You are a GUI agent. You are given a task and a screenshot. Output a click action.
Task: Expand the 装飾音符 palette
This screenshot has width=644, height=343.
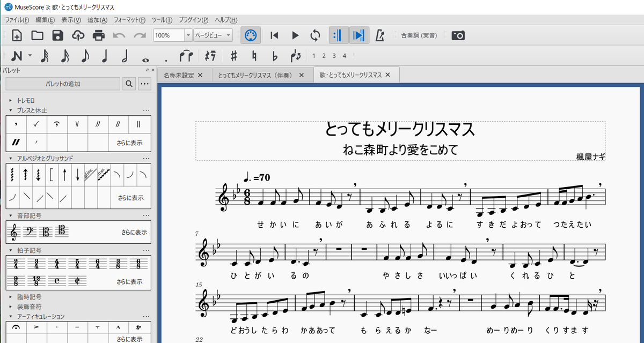click(x=10, y=307)
